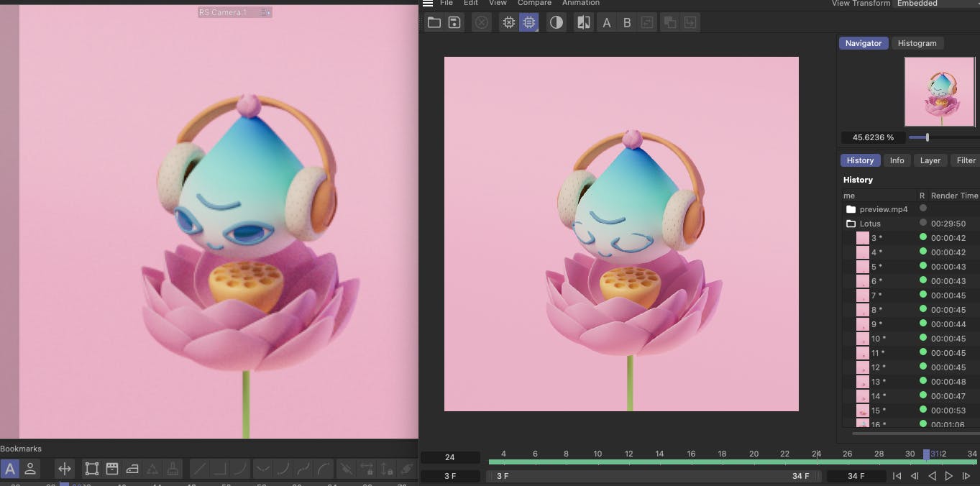Toggle the highlighted render chip icon
The width and height of the screenshot is (980, 486).
529,22
